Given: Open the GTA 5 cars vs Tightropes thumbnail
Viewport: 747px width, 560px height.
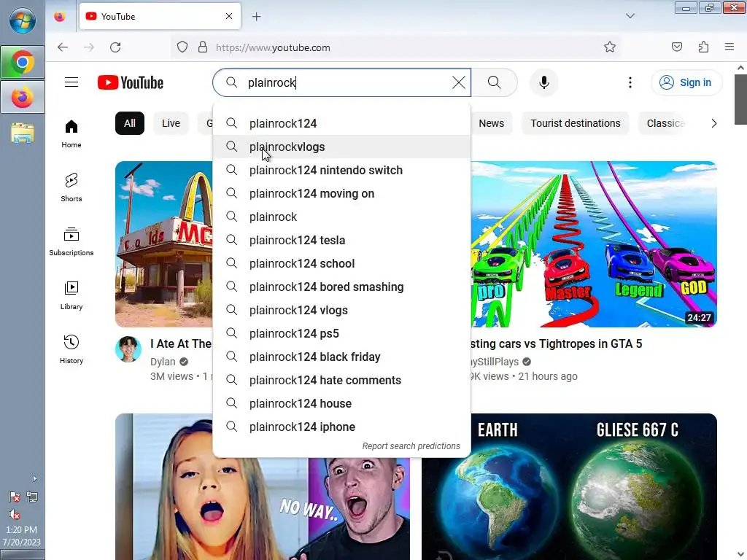Looking at the screenshot, I should [594, 244].
